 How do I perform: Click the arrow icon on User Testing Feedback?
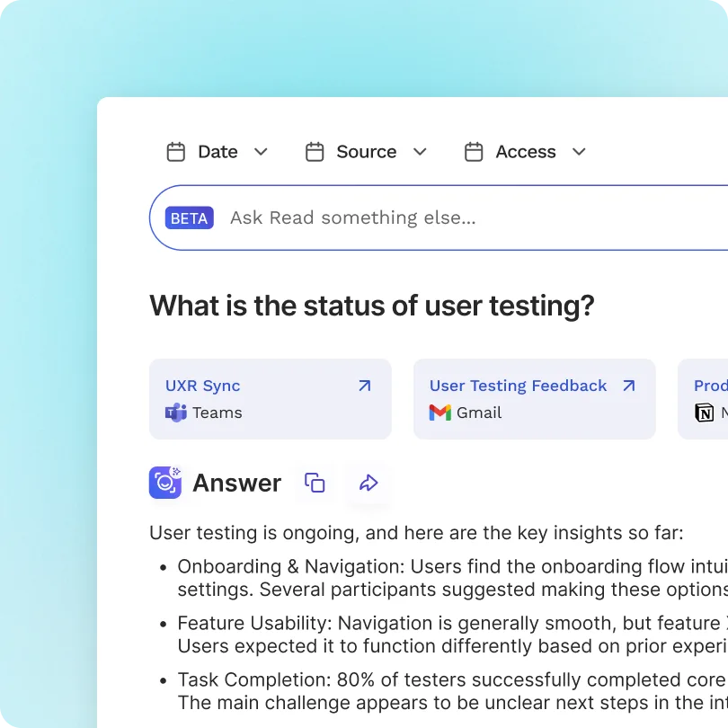click(629, 386)
